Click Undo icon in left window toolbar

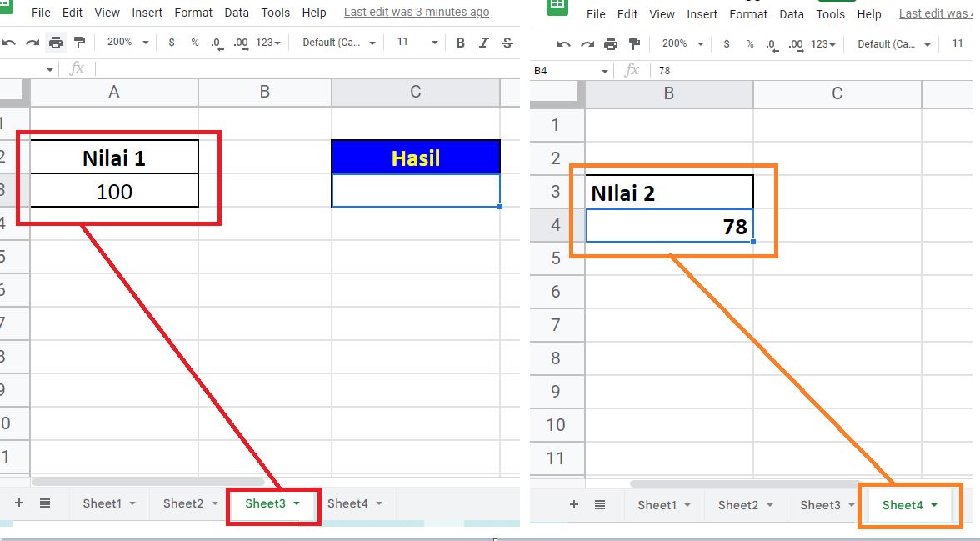8,43
